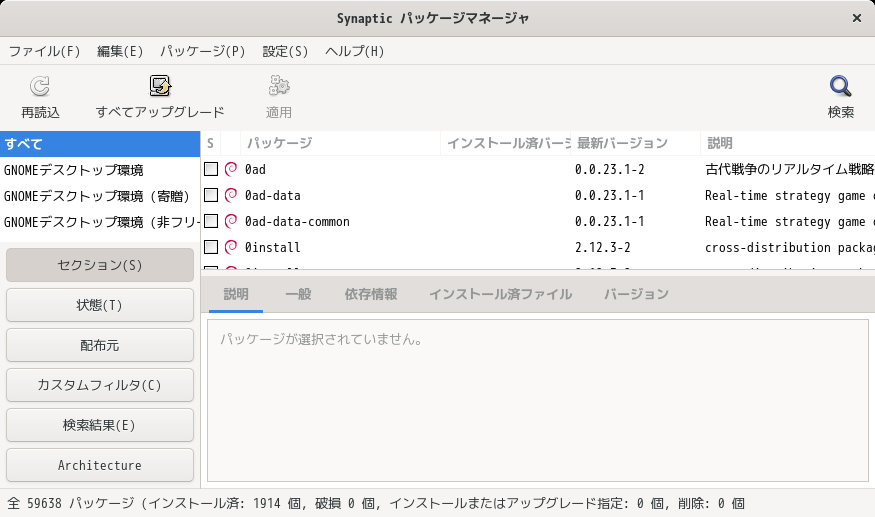Close the Synaptic window
The height and width of the screenshot is (517, 875).
(x=857, y=18)
